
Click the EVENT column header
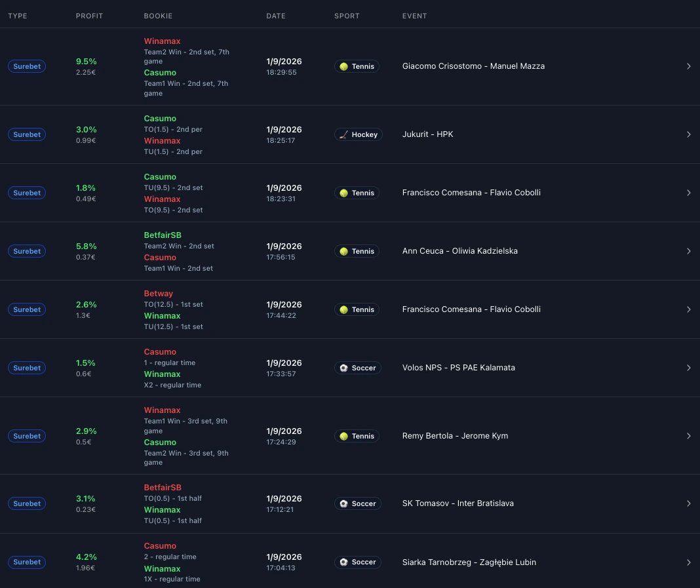[x=414, y=16]
